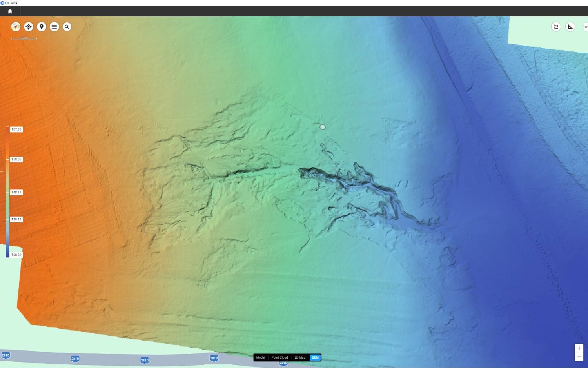Screen dimensions: 588x368
Task: Click the elevation color gradient bar
Action: pos(7,192)
